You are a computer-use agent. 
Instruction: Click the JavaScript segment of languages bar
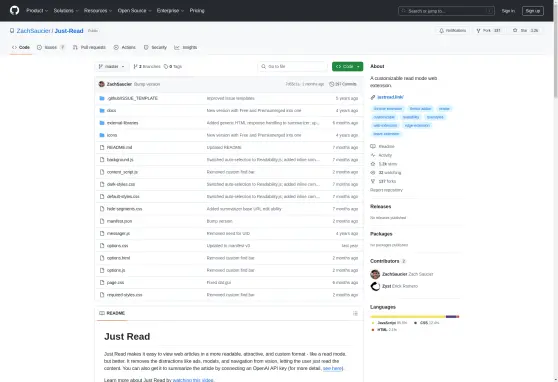(x=408, y=316)
